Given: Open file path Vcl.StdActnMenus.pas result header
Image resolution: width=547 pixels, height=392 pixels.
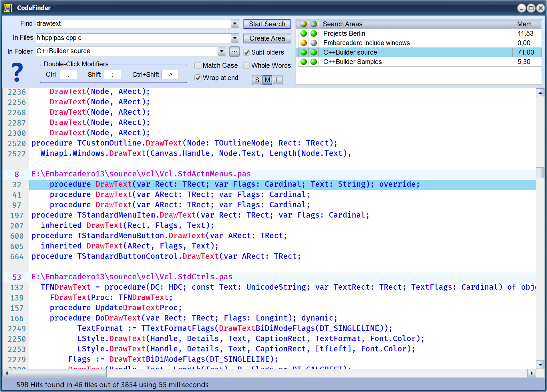Looking at the screenshot, I should (x=141, y=174).
